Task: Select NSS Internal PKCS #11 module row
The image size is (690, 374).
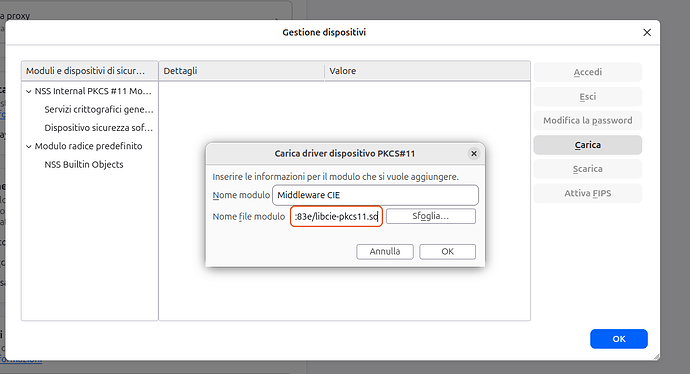Action: pos(90,91)
